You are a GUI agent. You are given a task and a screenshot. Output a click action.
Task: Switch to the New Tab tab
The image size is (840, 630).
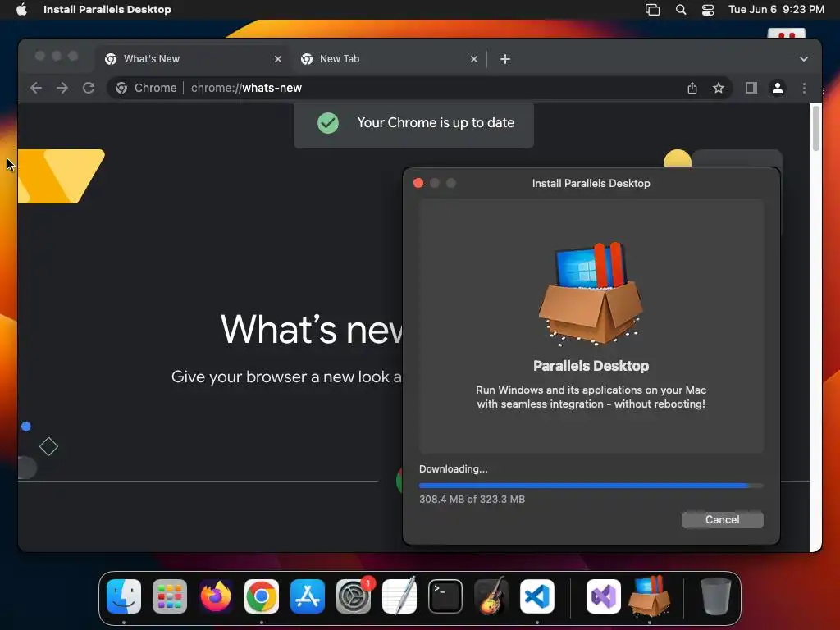[x=390, y=59]
